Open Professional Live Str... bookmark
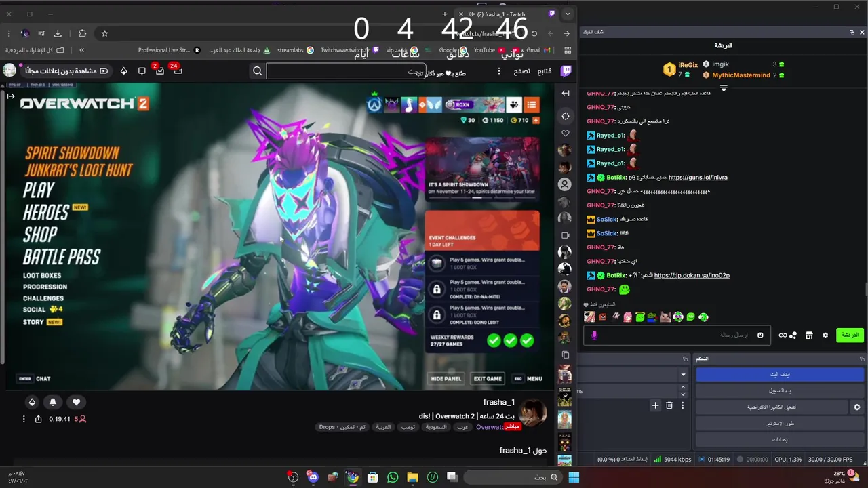The height and width of the screenshot is (488, 868). (x=169, y=50)
